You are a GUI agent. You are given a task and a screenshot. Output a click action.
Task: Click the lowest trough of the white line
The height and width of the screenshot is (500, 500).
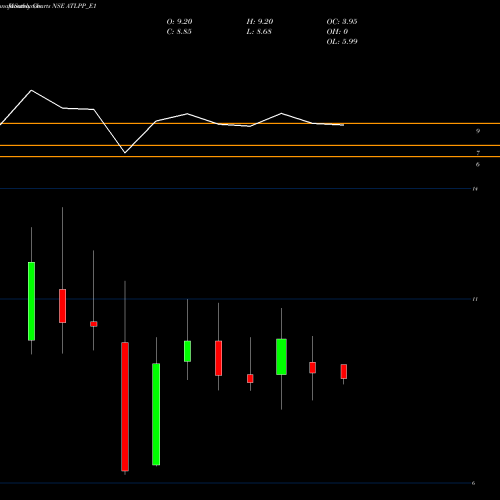125,153
